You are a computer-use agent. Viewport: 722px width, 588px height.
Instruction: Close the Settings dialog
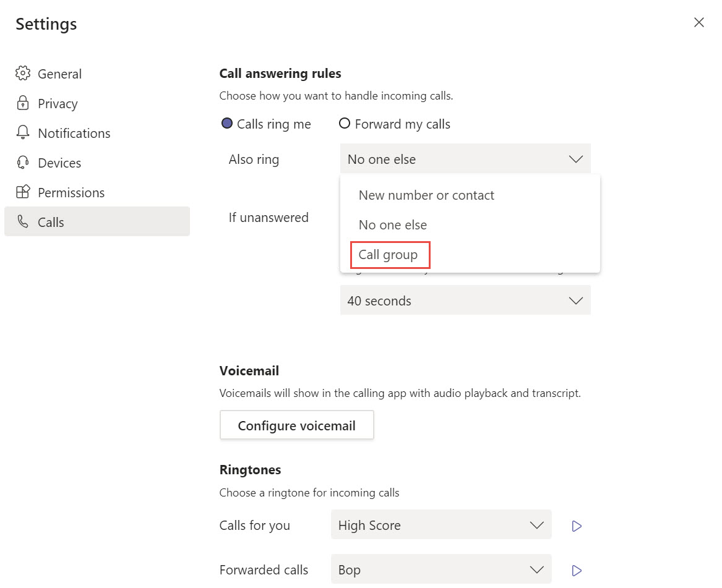tap(698, 22)
